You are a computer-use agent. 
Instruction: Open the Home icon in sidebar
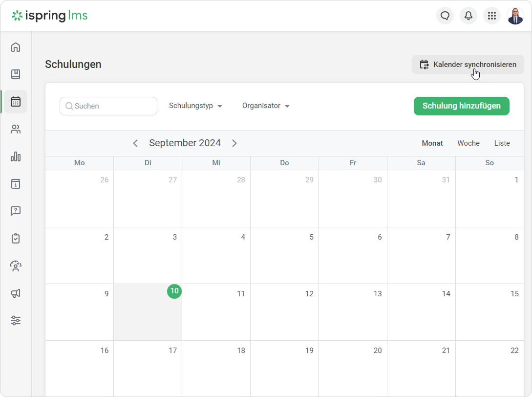16,47
